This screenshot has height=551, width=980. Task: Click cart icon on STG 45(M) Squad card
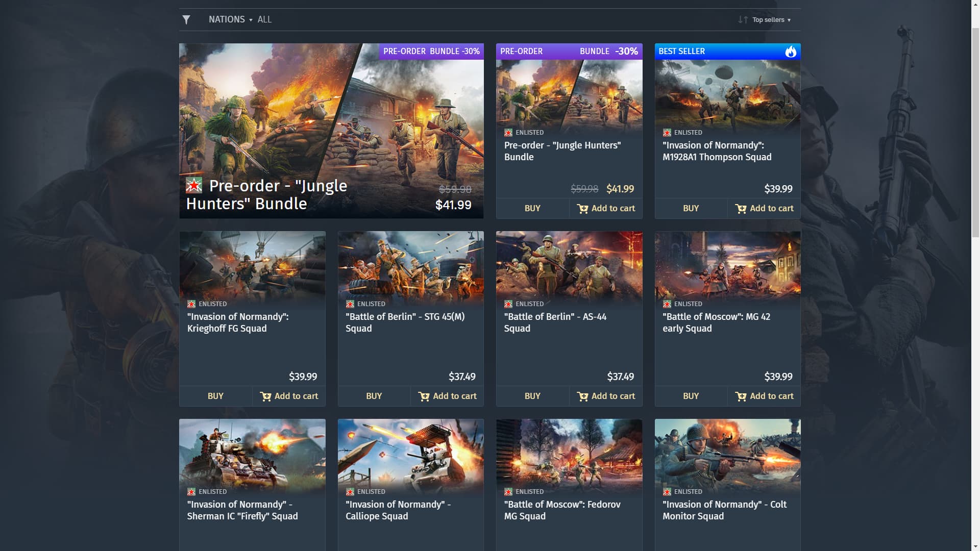click(424, 396)
